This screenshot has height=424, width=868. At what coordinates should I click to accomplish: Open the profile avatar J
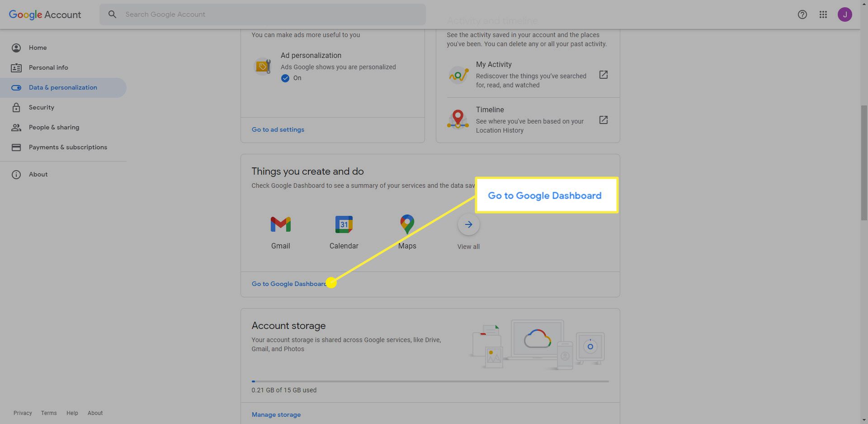pos(844,14)
